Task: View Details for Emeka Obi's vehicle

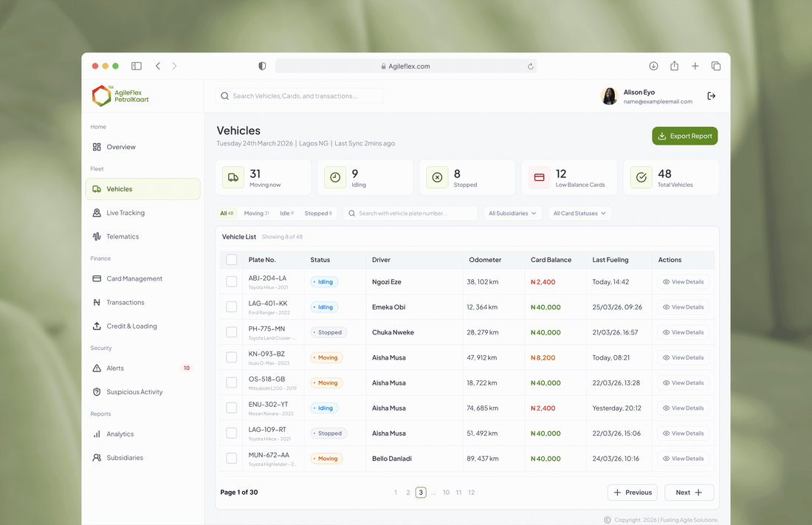Action: tap(683, 307)
